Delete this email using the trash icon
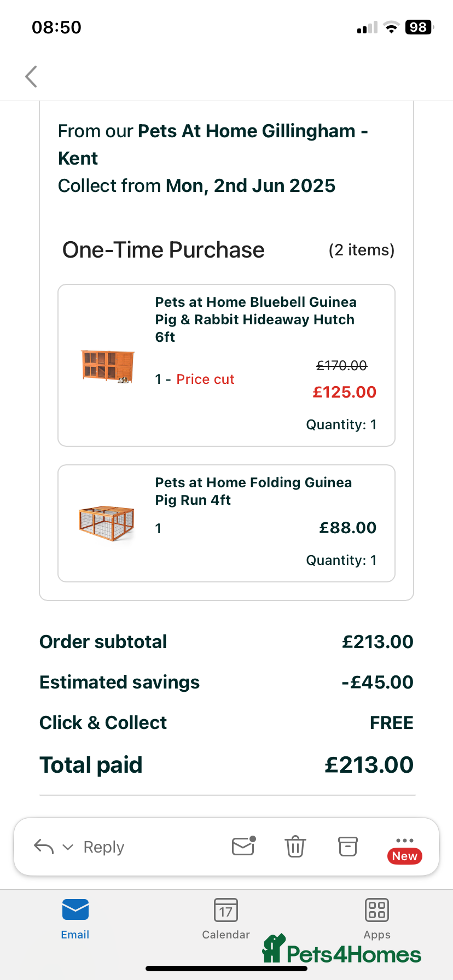Image resolution: width=453 pixels, height=980 pixels. (x=295, y=846)
